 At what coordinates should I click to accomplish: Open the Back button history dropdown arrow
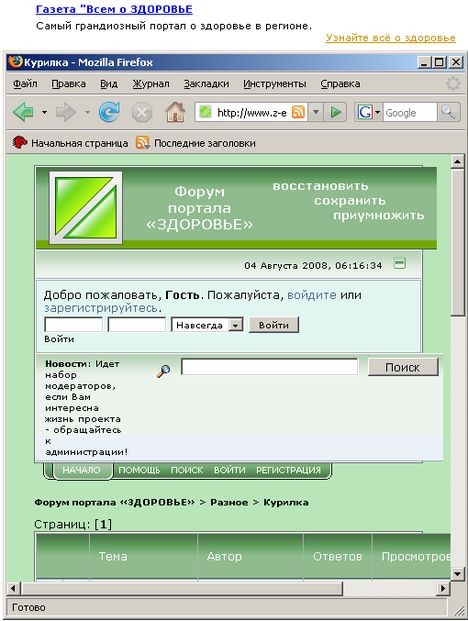tap(44, 112)
